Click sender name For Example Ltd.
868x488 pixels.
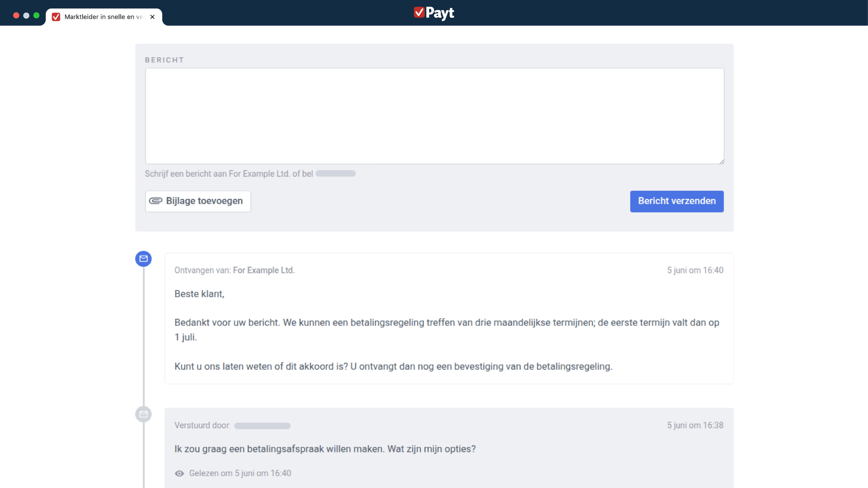coord(264,270)
